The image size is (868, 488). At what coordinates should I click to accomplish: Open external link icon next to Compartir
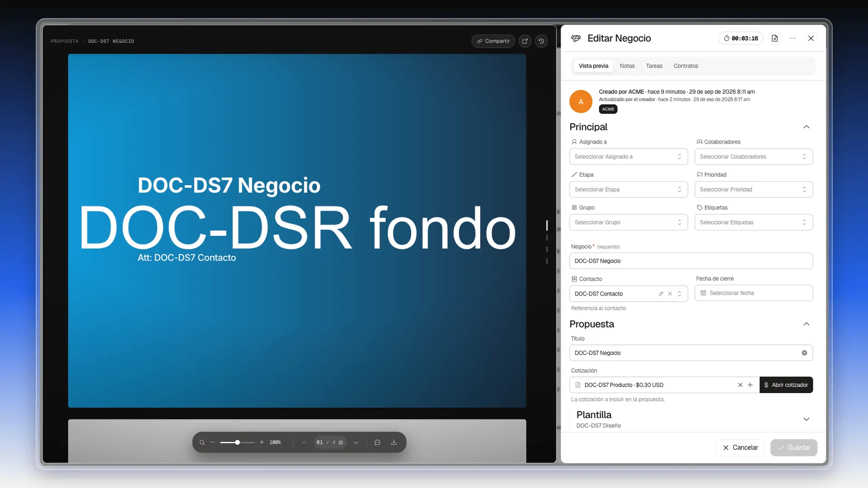click(x=525, y=41)
